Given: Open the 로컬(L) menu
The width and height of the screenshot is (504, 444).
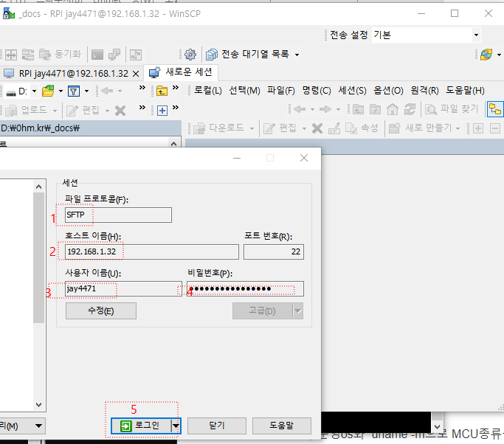Looking at the screenshot, I should pyautogui.click(x=208, y=91).
